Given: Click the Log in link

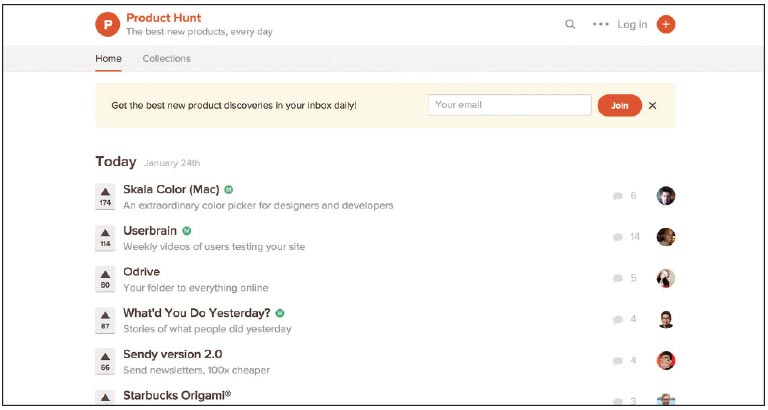Looking at the screenshot, I should pyautogui.click(x=632, y=24).
